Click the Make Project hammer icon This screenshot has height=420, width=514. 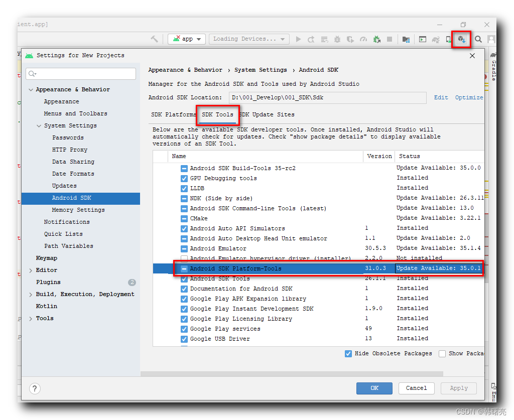pyautogui.click(x=155, y=39)
